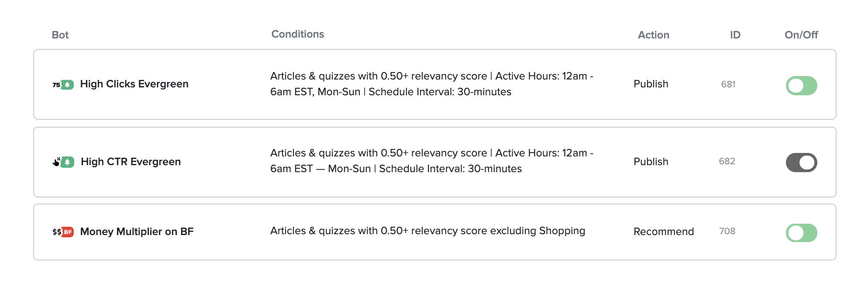Click the Action column header
Image resolution: width=868 pixels, height=291 pixels.
pyautogui.click(x=653, y=35)
